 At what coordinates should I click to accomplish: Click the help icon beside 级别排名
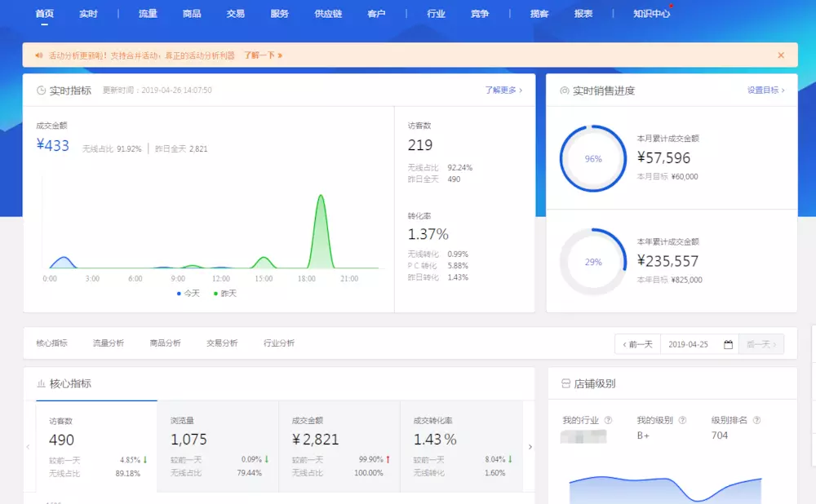[756, 421]
